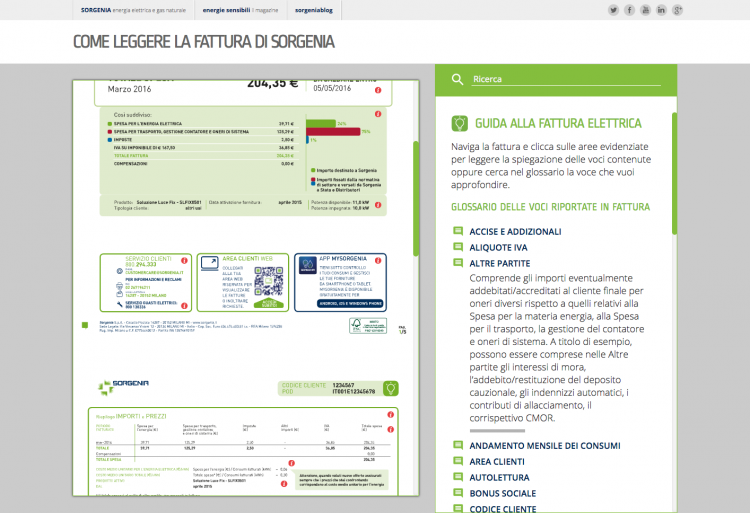The width and height of the screenshot is (750, 513).
Task: Click the GUIDA ALLA FATTURA ELETTRICA heading
Action: [558, 123]
